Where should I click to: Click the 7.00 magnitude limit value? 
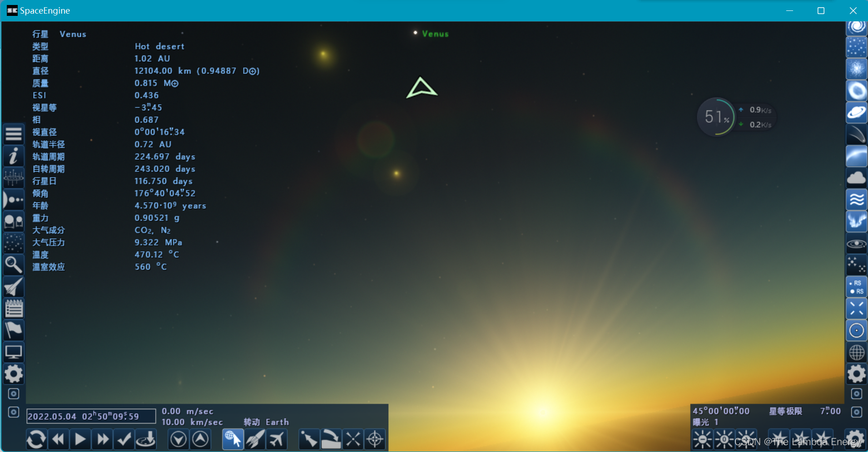[830, 411]
